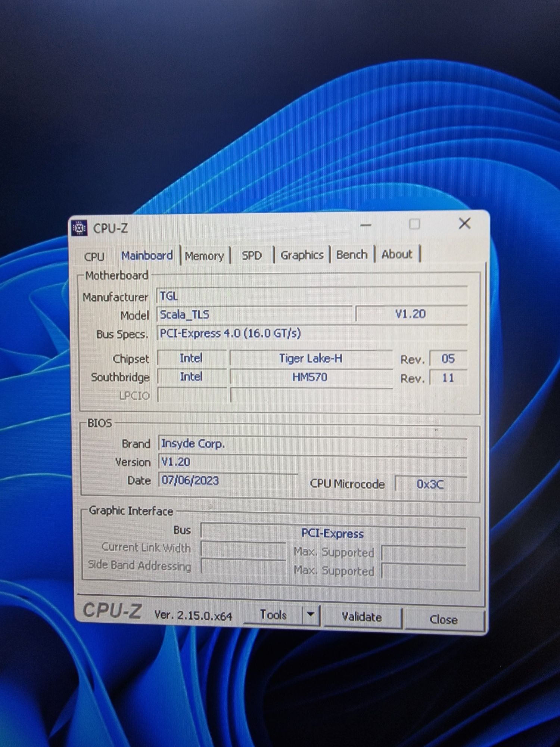The image size is (560, 747).
Task: Select the Mainboard tab
Action: pos(147,255)
